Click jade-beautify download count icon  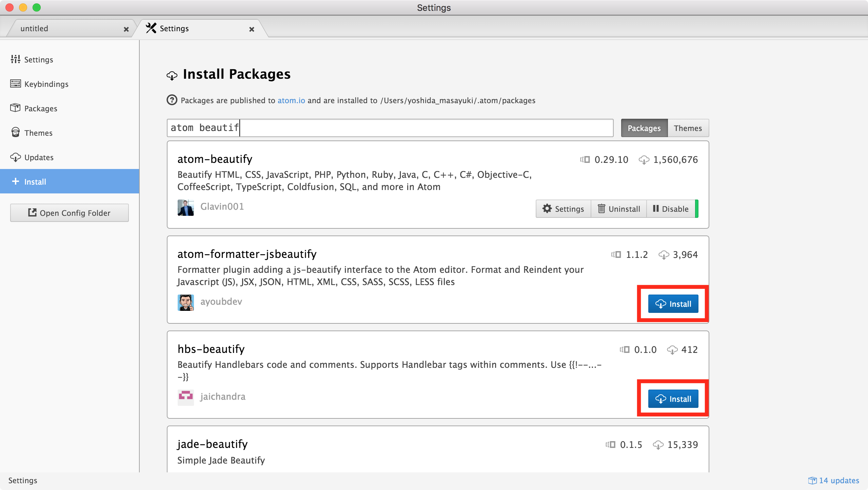click(x=658, y=445)
